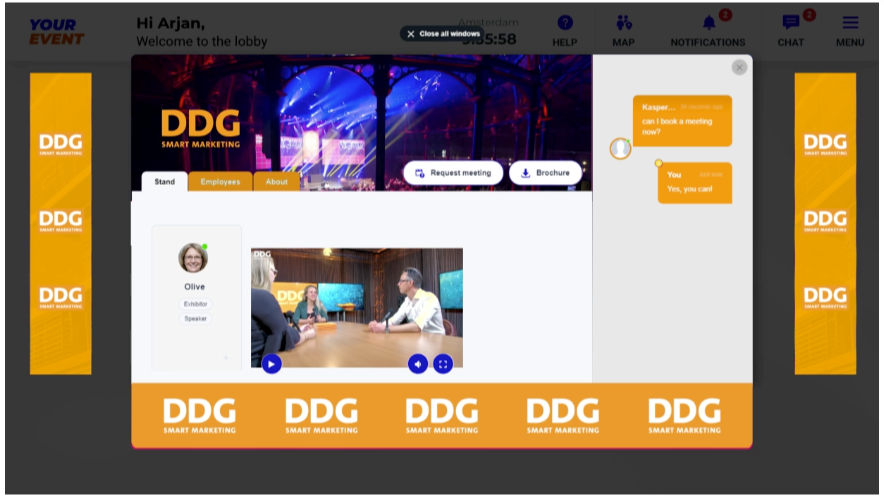The width and height of the screenshot is (884, 497).
Task: Click the Speaker tag under Olive
Action: (195, 319)
